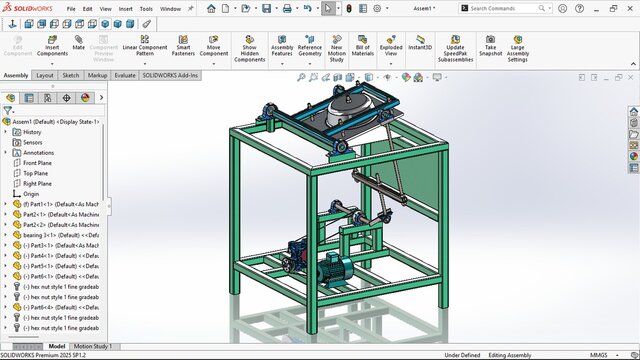Start a New Motion Study

click(337, 49)
